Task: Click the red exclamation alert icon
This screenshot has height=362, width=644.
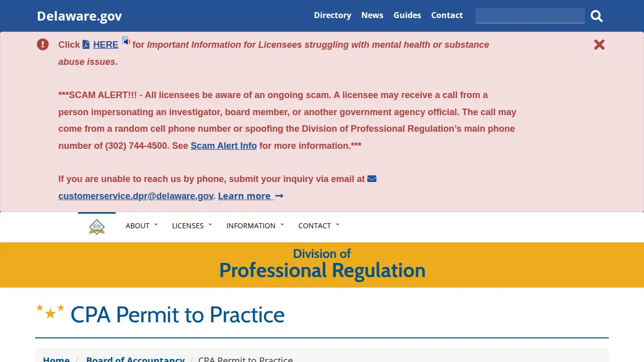Action: click(x=43, y=44)
